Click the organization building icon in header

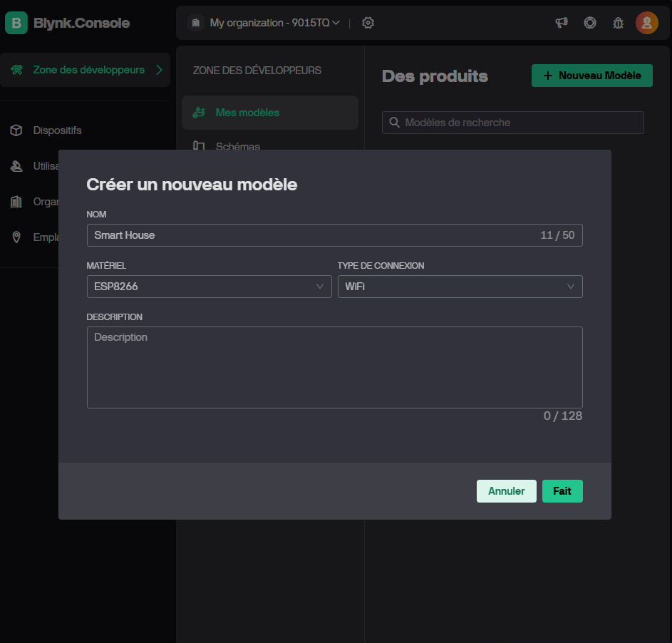pyautogui.click(x=196, y=23)
